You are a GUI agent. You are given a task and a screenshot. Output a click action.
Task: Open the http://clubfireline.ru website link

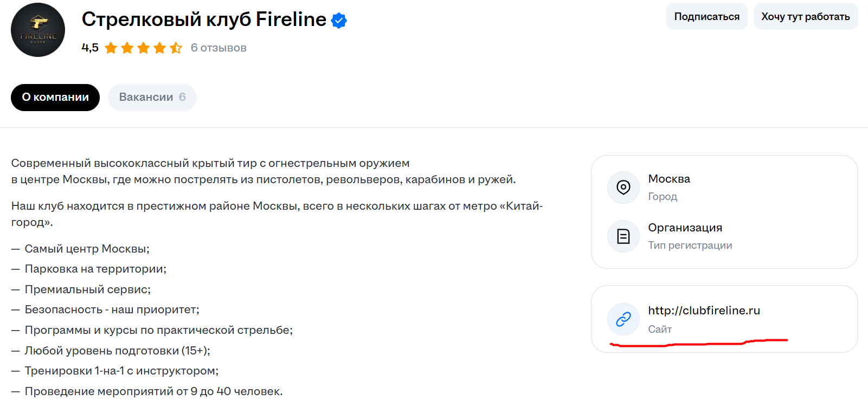click(704, 311)
